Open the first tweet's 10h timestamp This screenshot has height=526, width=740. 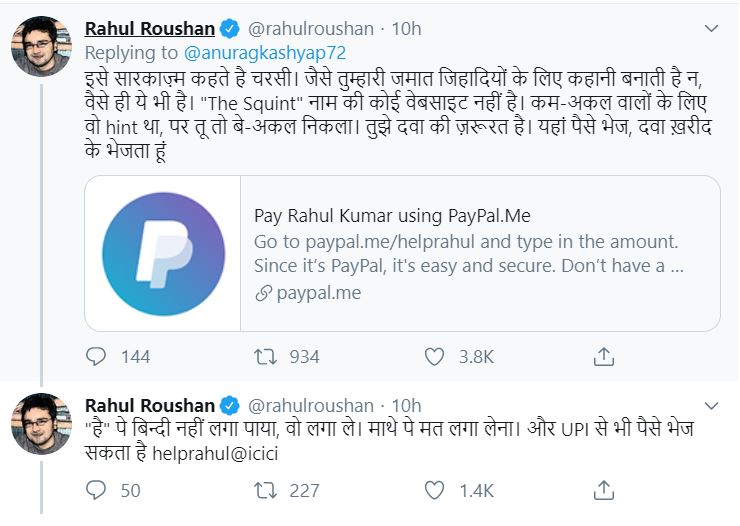(406, 27)
